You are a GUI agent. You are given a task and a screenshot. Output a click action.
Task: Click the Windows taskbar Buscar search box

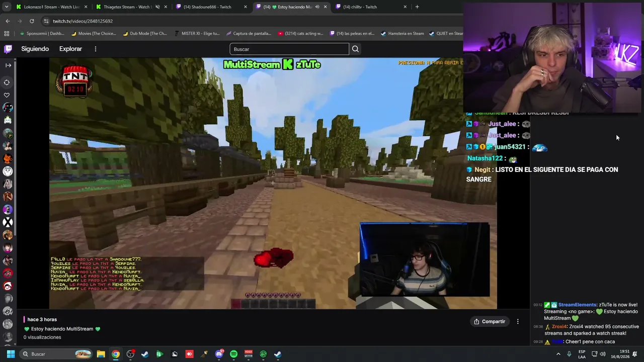tap(56, 354)
